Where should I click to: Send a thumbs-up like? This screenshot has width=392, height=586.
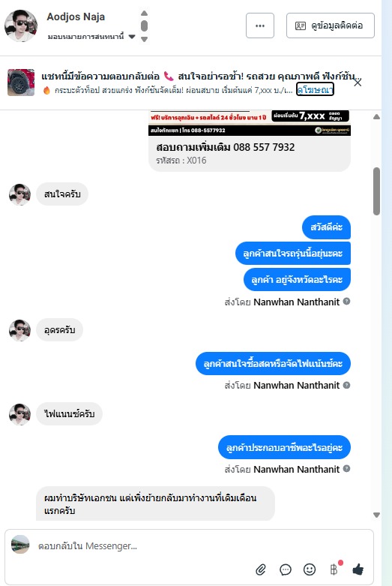[358, 569]
